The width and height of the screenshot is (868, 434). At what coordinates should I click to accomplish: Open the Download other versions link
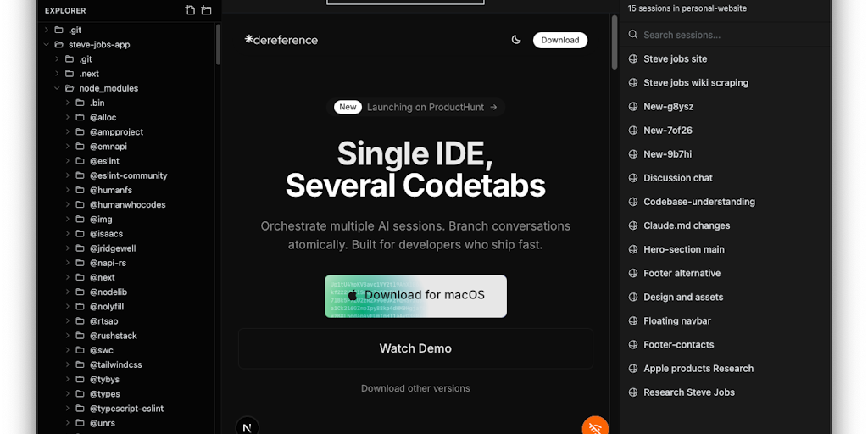[415, 388]
